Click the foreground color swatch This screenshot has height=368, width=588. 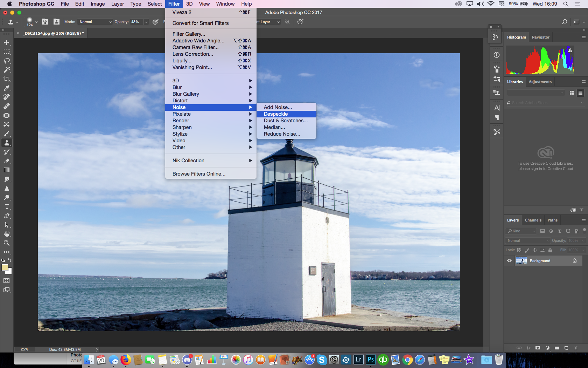5,267
